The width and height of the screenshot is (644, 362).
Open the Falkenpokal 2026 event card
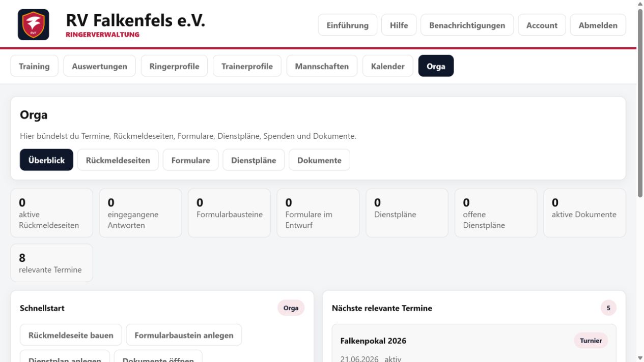click(x=474, y=343)
